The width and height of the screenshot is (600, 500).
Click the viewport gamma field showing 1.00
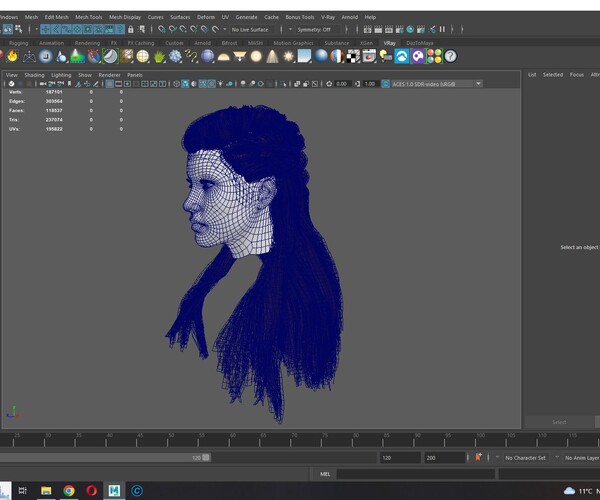[x=370, y=84]
